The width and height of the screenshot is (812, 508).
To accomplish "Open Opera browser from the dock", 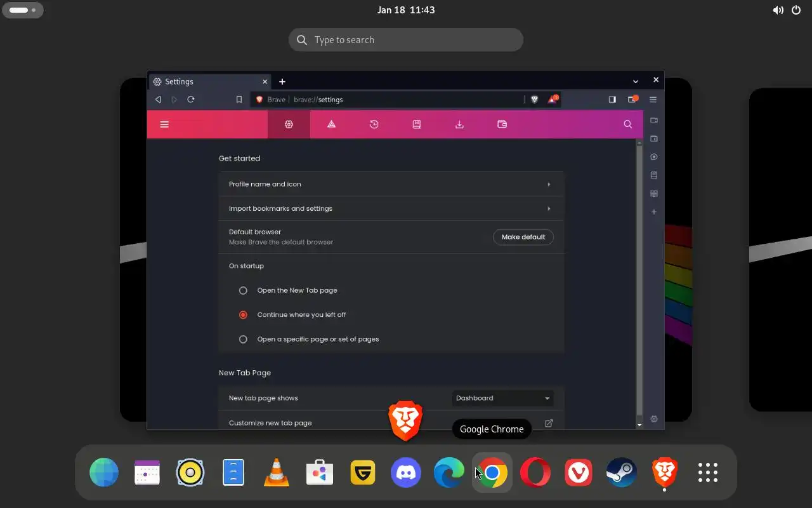I will tap(535, 472).
